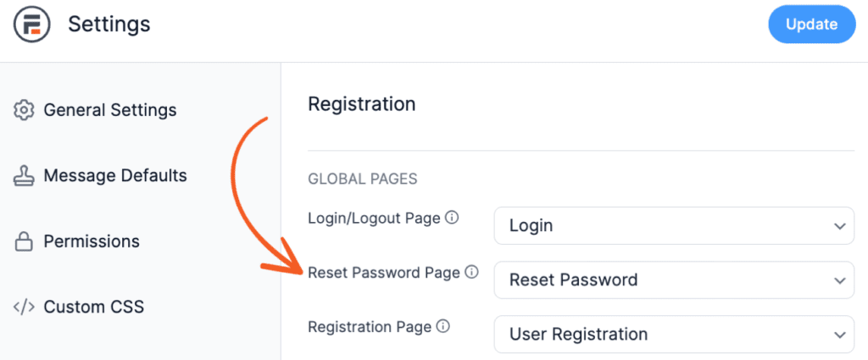Screen dimensions: 868x360
Task: Click info icon beside Reset Password Page
Action: point(471,272)
